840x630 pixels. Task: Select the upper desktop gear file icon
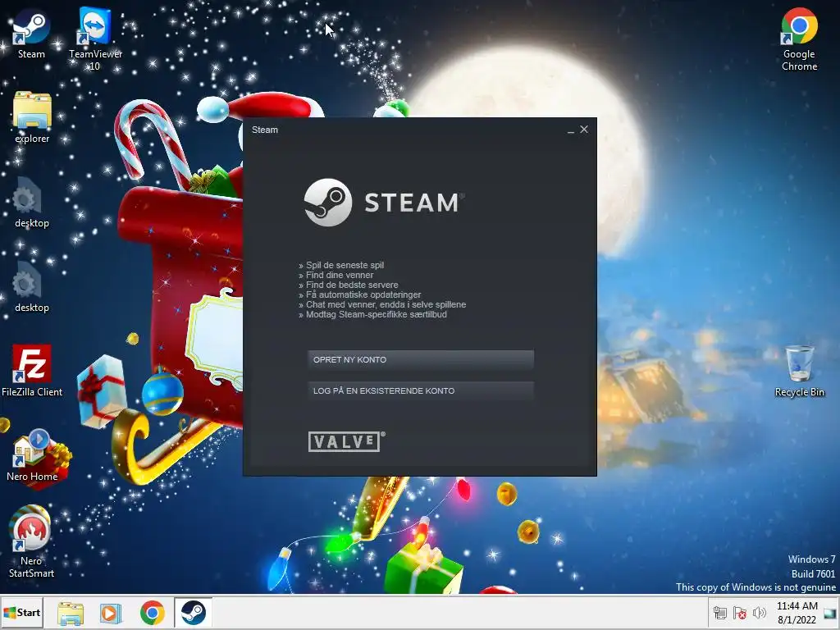[32, 203]
